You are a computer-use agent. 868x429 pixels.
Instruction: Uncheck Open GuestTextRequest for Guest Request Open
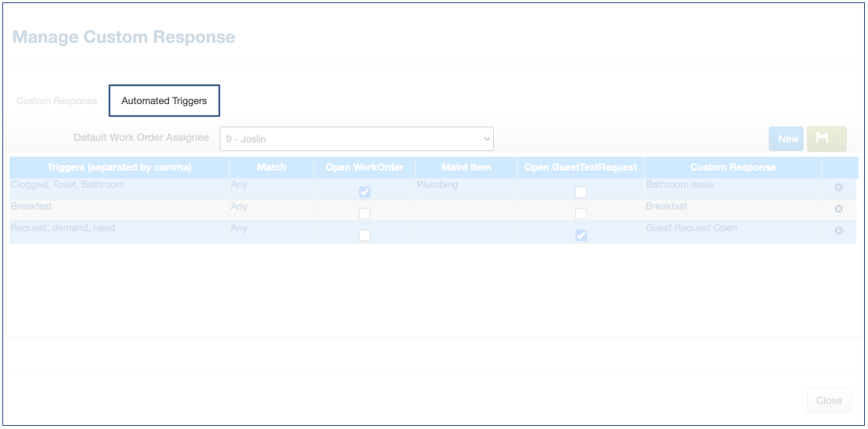581,236
